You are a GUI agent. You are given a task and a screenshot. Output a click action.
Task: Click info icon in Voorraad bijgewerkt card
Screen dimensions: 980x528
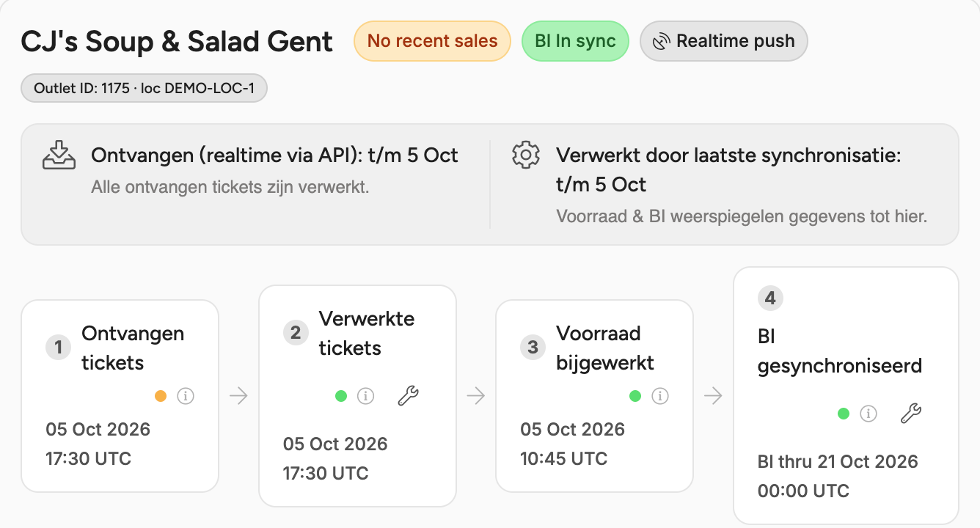660,396
